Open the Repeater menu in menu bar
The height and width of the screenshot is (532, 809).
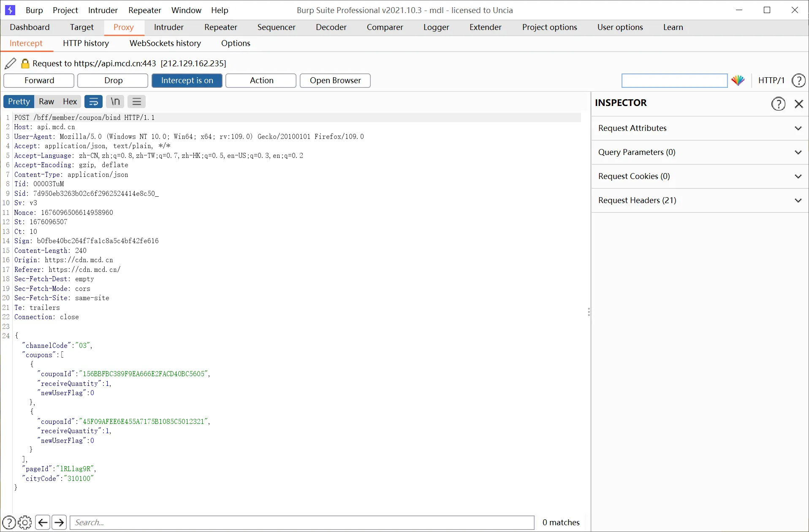(145, 10)
